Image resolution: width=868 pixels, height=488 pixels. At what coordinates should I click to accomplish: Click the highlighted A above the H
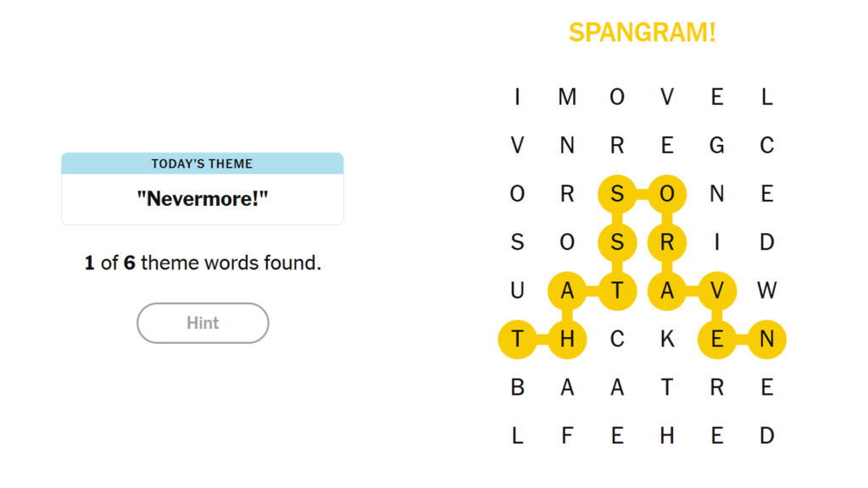pyautogui.click(x=567, y=291)
